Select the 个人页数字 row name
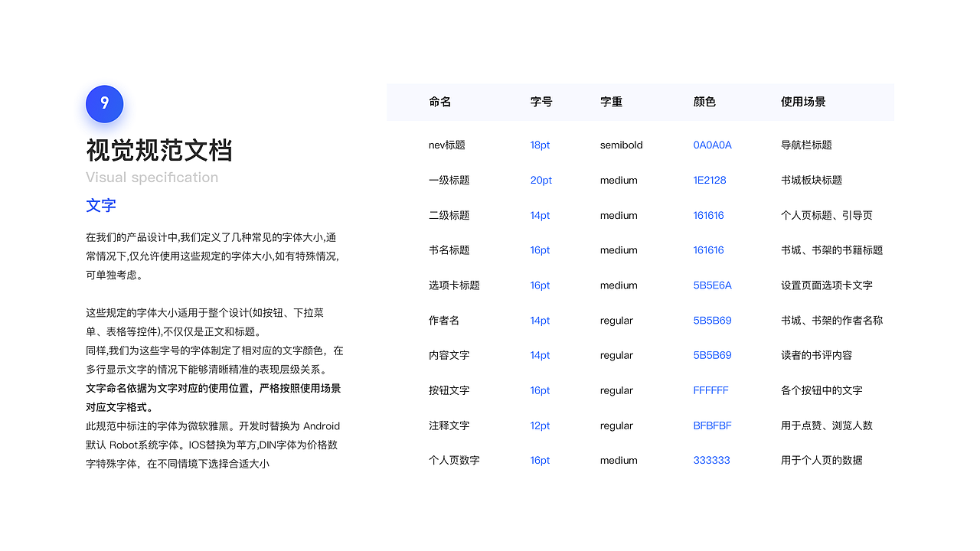Image resolution: width=980 pixels, height=551 pixels. tap(455, 461)
